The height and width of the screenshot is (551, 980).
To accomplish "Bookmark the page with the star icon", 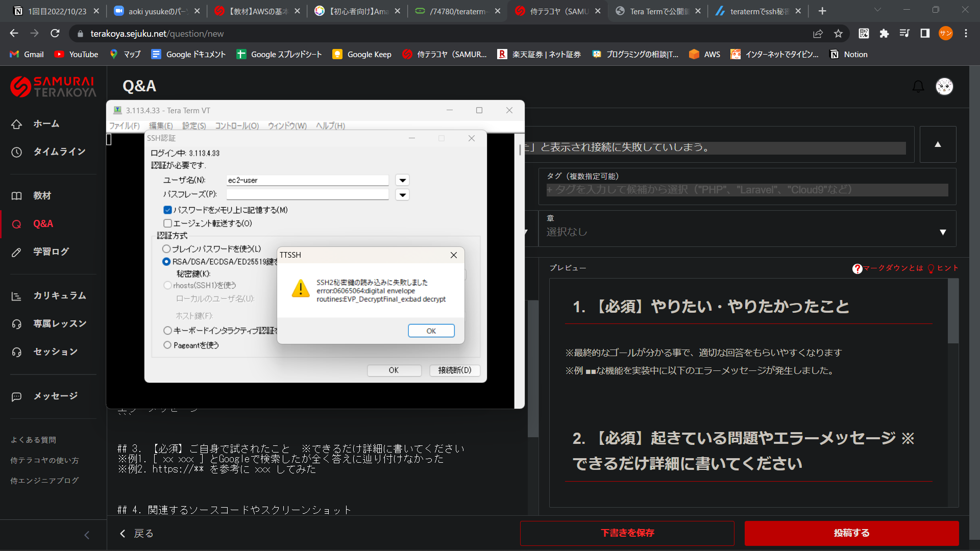I will tap(838, 34).
